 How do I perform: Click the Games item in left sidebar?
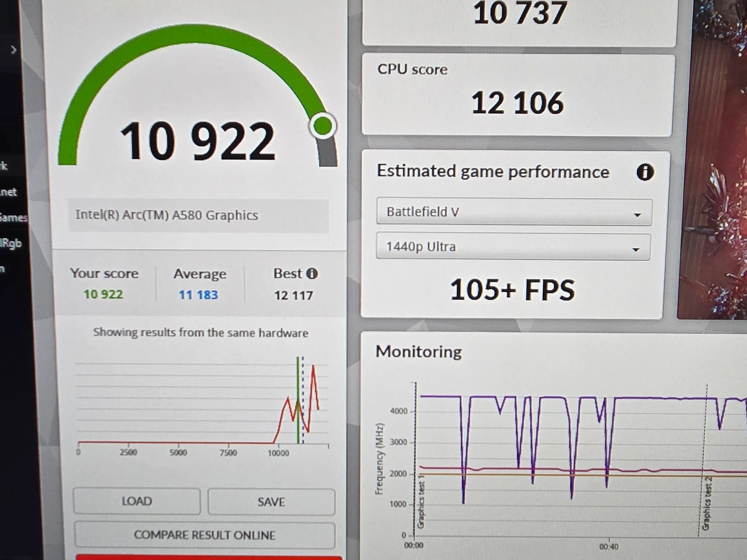pyautogui.click(x=13, y=218)
